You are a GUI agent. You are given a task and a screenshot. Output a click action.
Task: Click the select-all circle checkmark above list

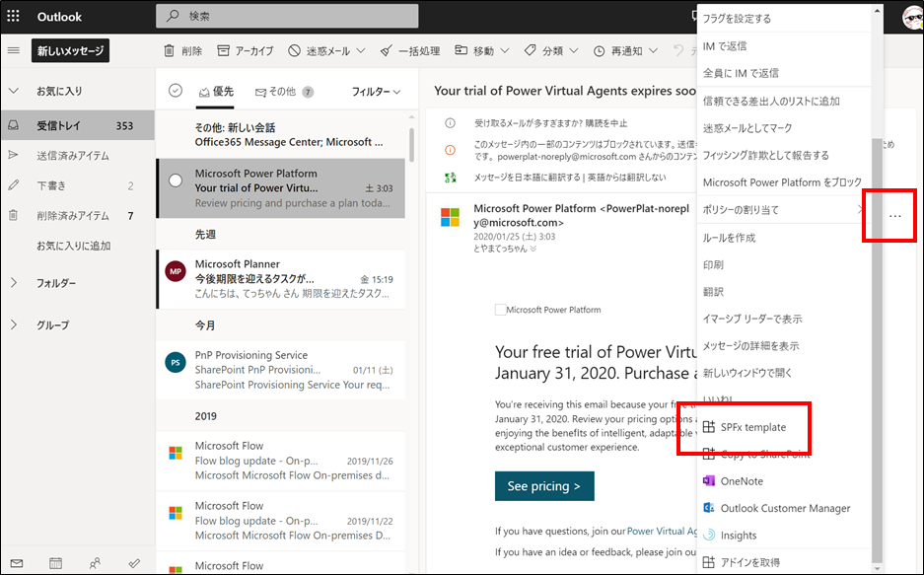pos(175,91)
